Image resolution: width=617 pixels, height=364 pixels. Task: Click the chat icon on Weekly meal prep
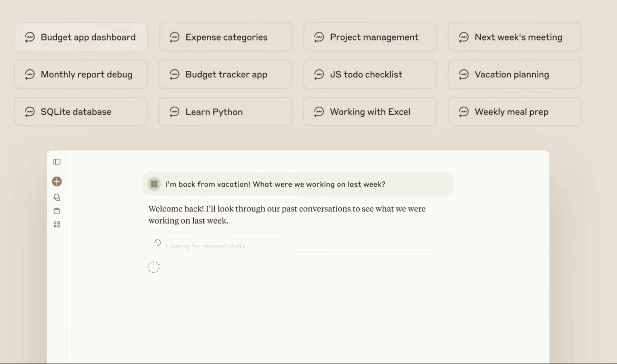click(464, 112)
